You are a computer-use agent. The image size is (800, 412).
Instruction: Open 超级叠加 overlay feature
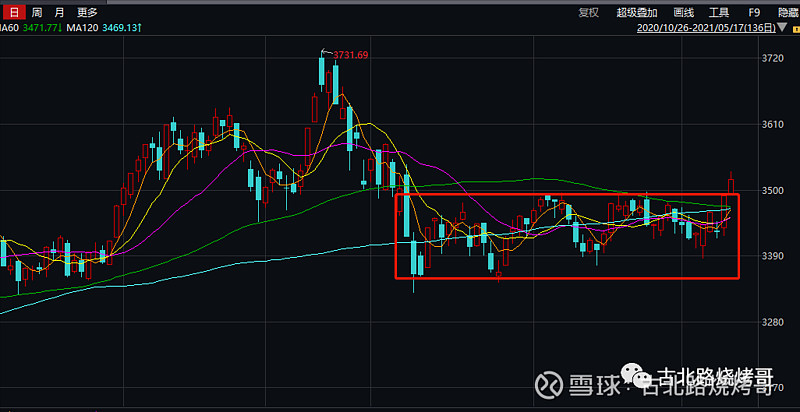637,13
